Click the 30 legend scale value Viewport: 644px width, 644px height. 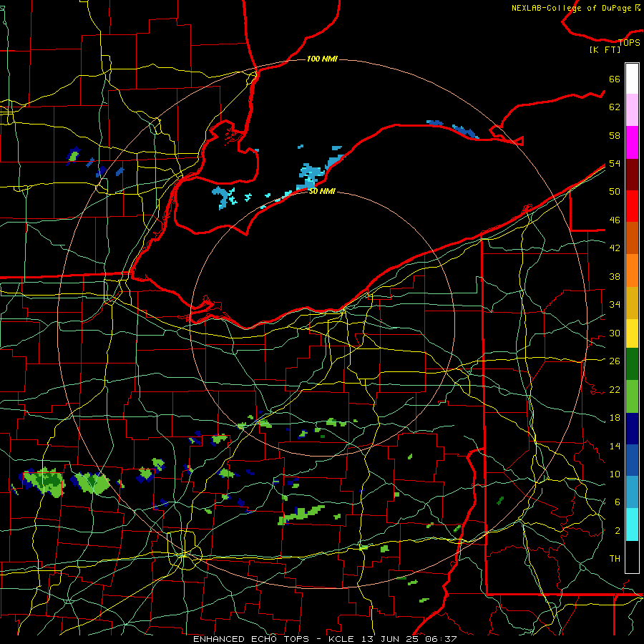(615, 333)
